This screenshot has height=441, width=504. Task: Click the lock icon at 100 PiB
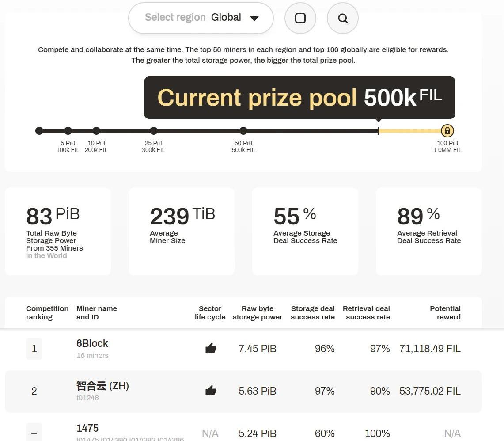tap(447, 131)
